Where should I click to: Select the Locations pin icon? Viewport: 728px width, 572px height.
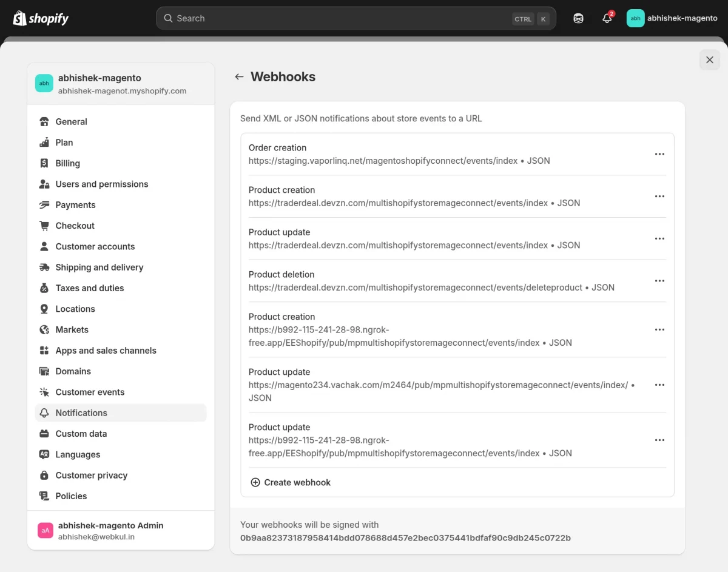[44, 309]
